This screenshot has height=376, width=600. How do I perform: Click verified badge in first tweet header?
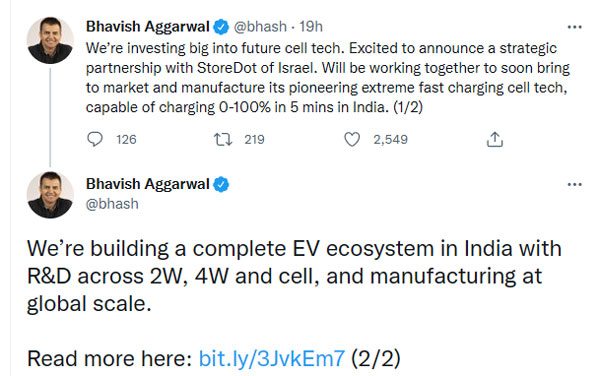click(221, 27)
